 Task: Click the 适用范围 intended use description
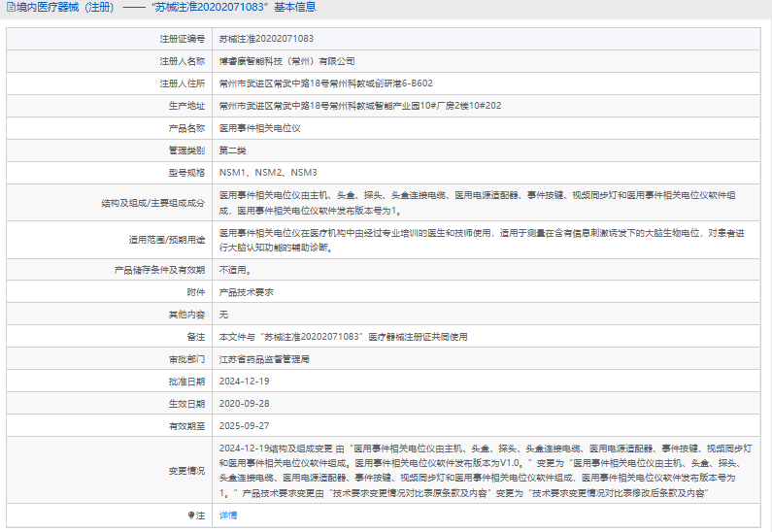(x=482, y=240)
